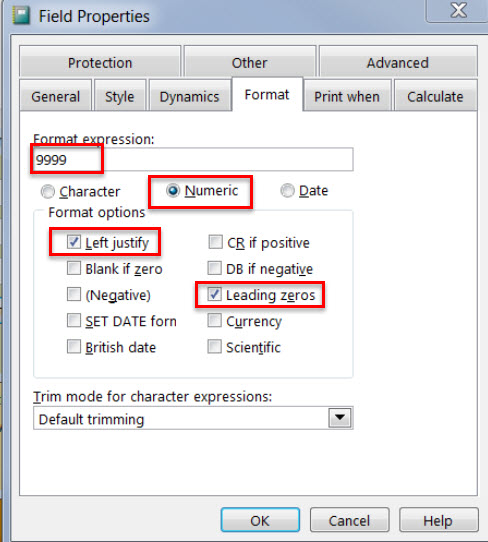Close the Field Properties dialog

tap(458, 10)
